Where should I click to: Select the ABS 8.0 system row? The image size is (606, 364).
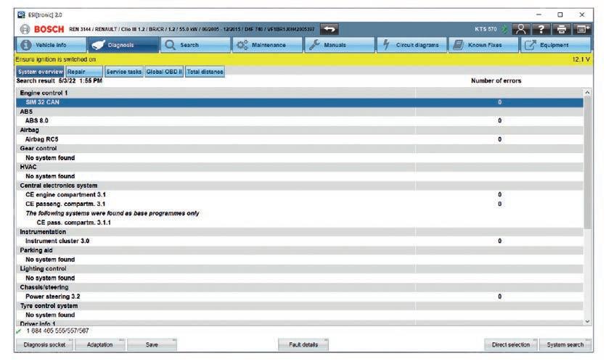point(300,121)
